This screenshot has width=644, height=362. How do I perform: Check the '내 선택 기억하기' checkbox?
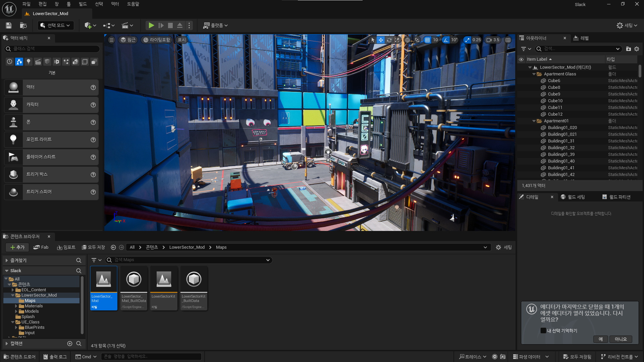coord(543,330)
